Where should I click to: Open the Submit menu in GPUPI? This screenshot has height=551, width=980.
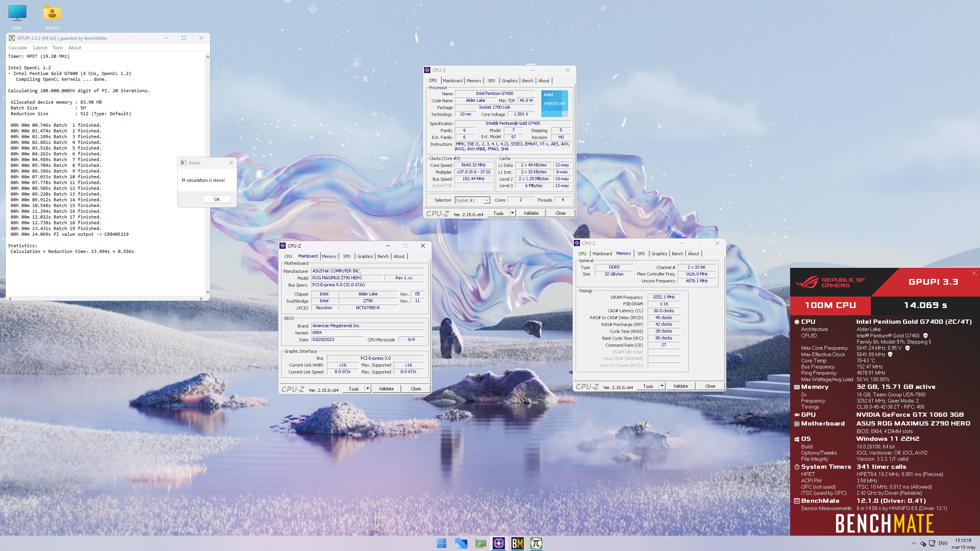click(40, 48)
